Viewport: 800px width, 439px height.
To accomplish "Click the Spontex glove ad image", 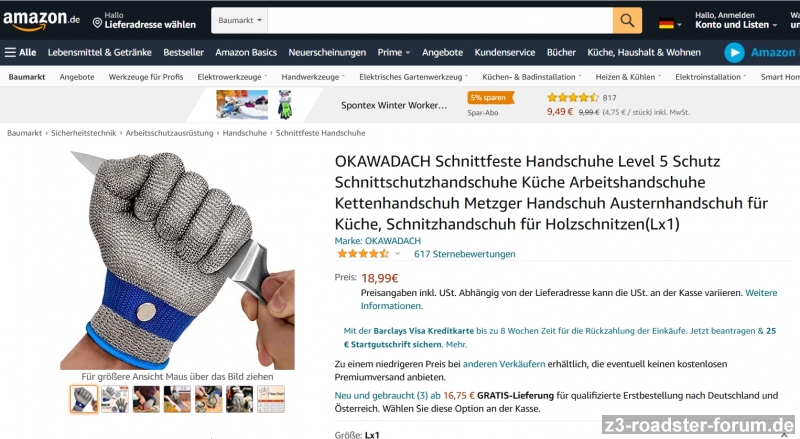I will (x=285, y=105).
